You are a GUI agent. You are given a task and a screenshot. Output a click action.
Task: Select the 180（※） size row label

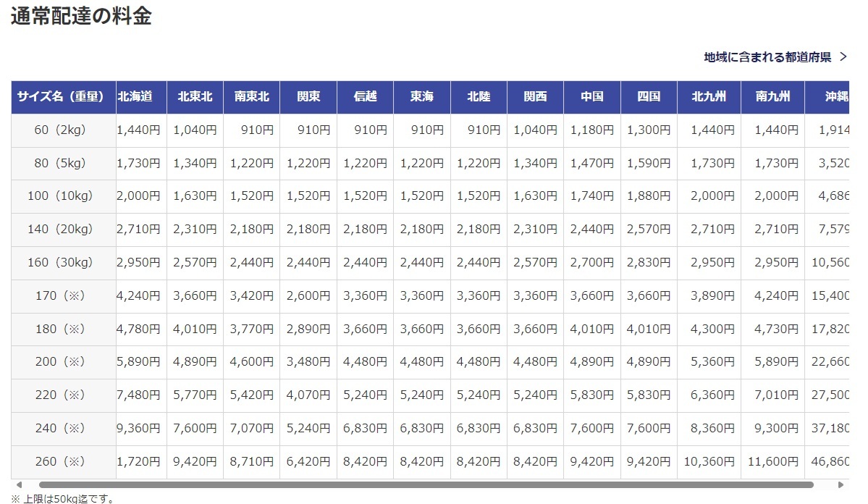[63, 329]
